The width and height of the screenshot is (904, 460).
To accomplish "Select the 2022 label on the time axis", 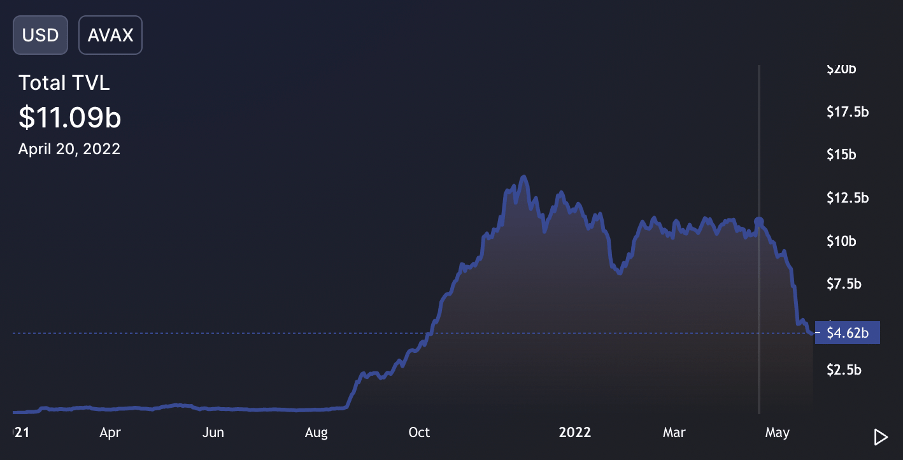I will 575,433.
